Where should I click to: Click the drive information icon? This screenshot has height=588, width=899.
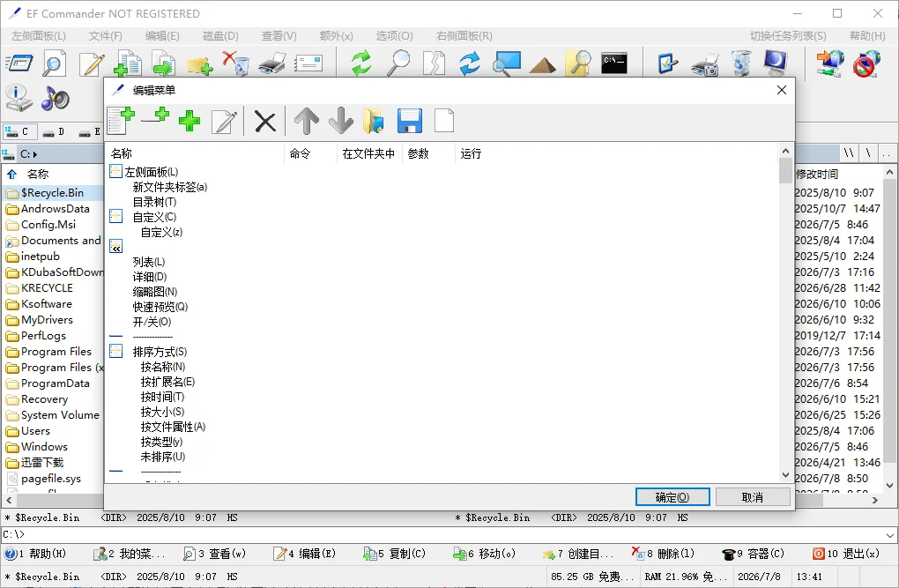click(x=19, y=98)
